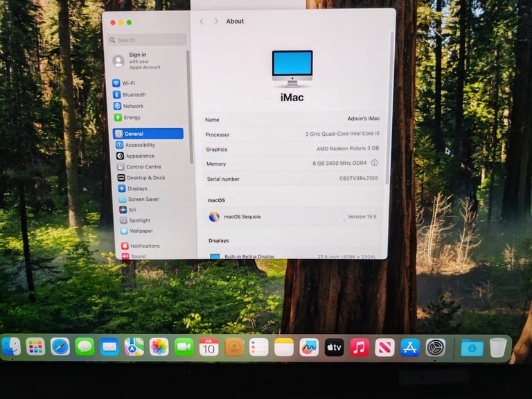The height and width of the screenshot is (399, 532).
Task: Open Desktop & Dock settings
Action: (141, 178)
